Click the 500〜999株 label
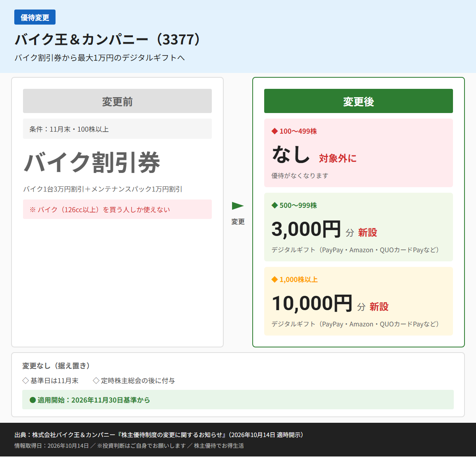Screen dimensions: 476x466 coord(298,205)
